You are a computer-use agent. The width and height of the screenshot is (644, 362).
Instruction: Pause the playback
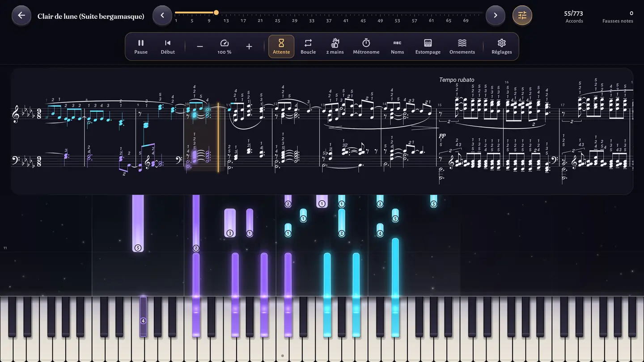(141, 46)
